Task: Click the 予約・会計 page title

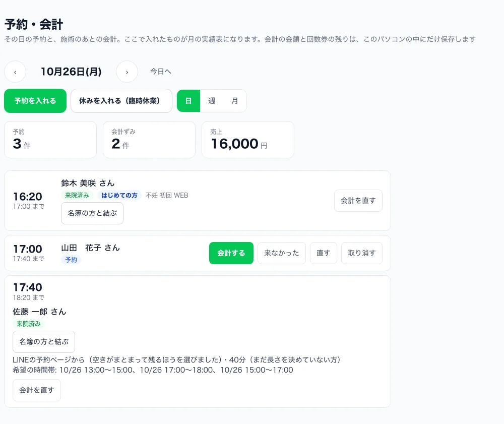Action: (34, 24)
